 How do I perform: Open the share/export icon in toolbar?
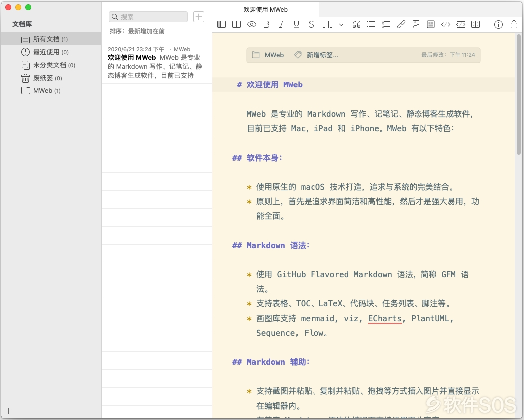pos(514,24)
